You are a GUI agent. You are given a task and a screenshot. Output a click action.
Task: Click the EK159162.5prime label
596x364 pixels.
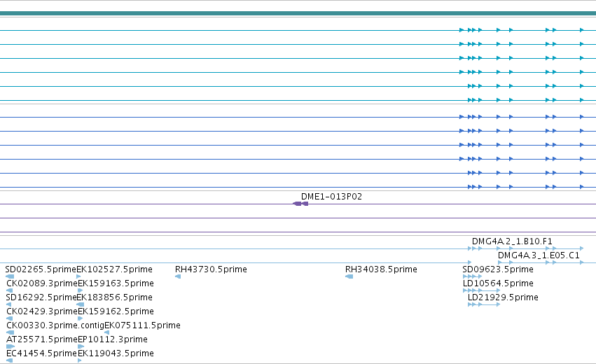point(116,311)
